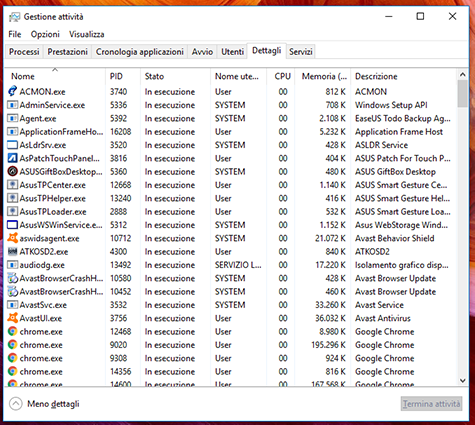Viewport: 475px width, 425px height.
Task: Click the AsusWSWinService icon
Action: pos(12,225)
